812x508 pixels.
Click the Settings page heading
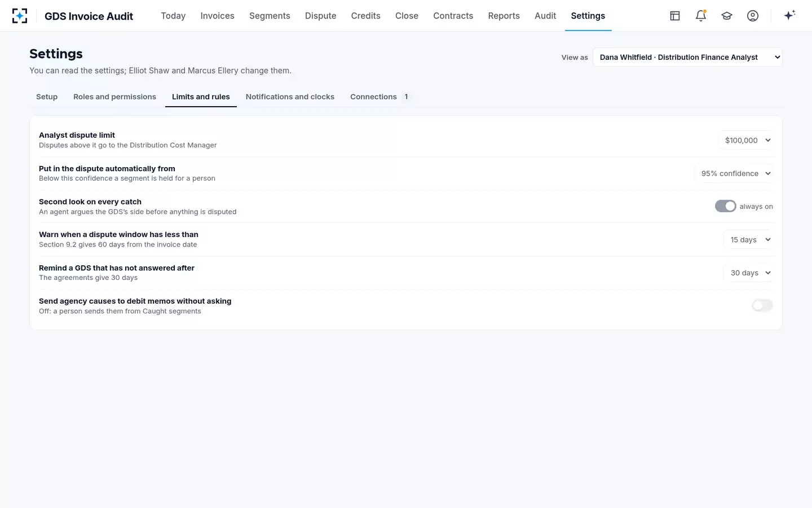[x=56, y=54]
